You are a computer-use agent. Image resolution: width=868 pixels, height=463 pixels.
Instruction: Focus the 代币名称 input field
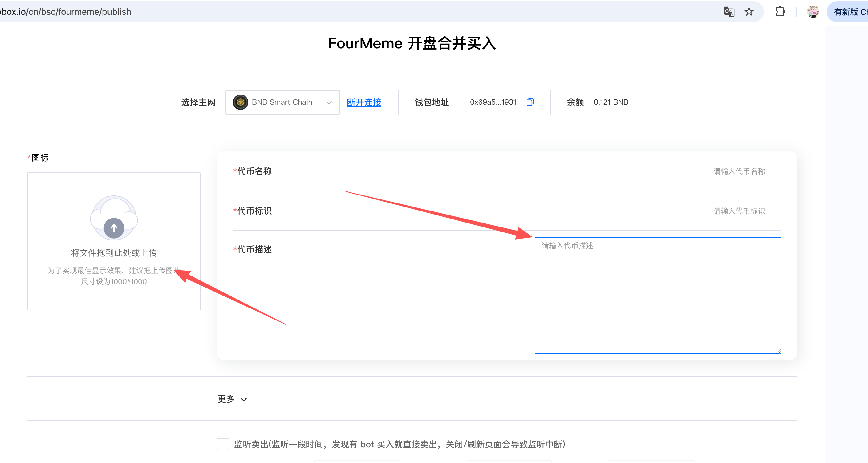coord(657,171)
